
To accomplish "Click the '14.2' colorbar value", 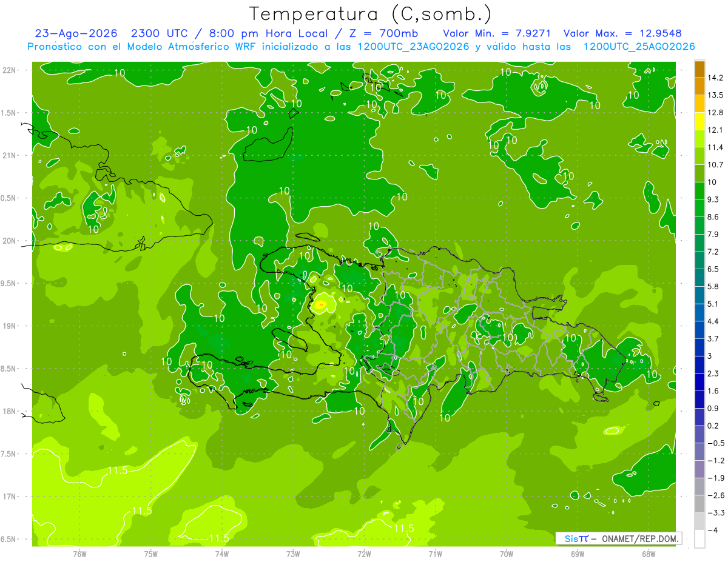I will pos(715,78).
